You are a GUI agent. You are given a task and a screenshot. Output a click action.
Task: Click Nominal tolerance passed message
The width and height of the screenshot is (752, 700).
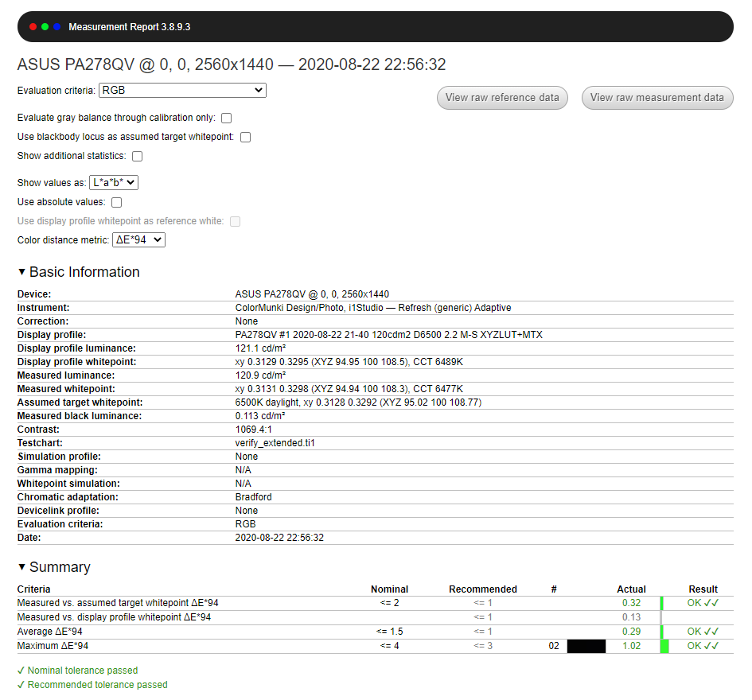coord(78,671)
